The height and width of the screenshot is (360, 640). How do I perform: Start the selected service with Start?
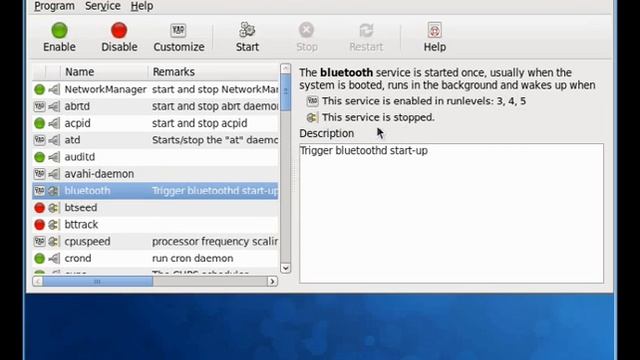pyautogui.click(x=247, y=37)
